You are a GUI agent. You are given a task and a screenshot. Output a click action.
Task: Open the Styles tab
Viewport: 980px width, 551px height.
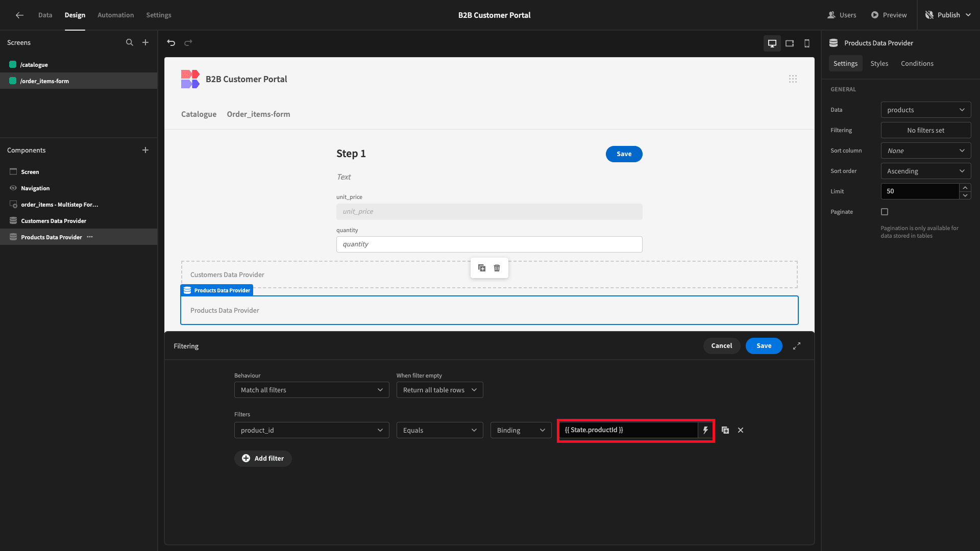pos(879,63)
